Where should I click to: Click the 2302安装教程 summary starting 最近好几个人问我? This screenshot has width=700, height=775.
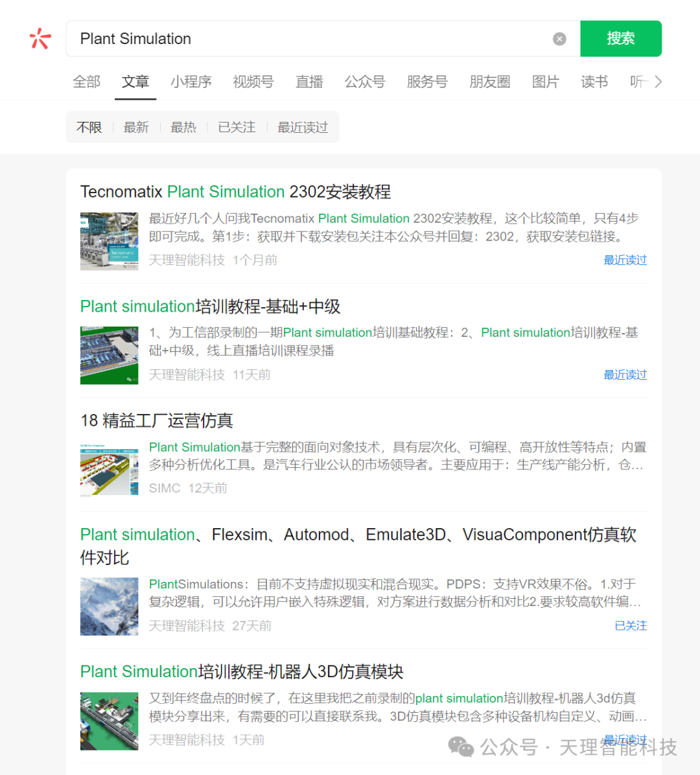click(394, 227)
